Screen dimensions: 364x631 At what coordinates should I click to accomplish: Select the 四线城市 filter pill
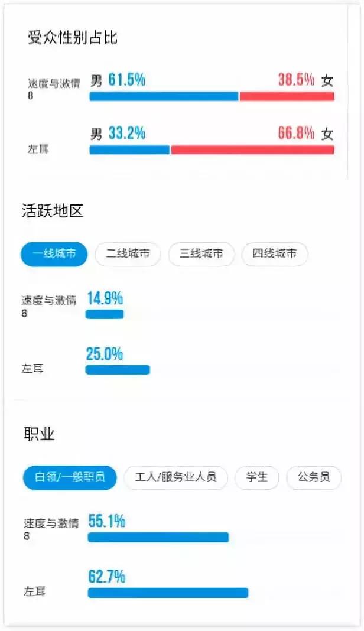click(274, 254)
